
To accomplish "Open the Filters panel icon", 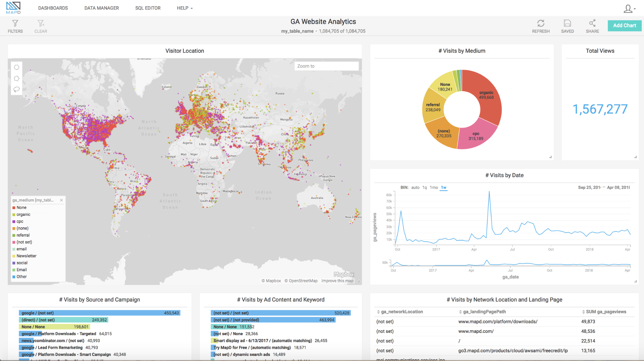I will (x=15, y=24).
